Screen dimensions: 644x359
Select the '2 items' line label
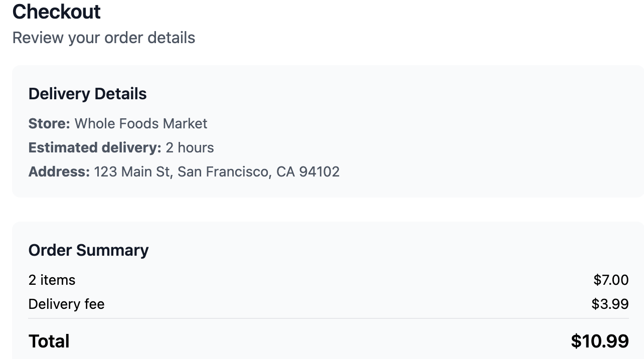[52, 280]
